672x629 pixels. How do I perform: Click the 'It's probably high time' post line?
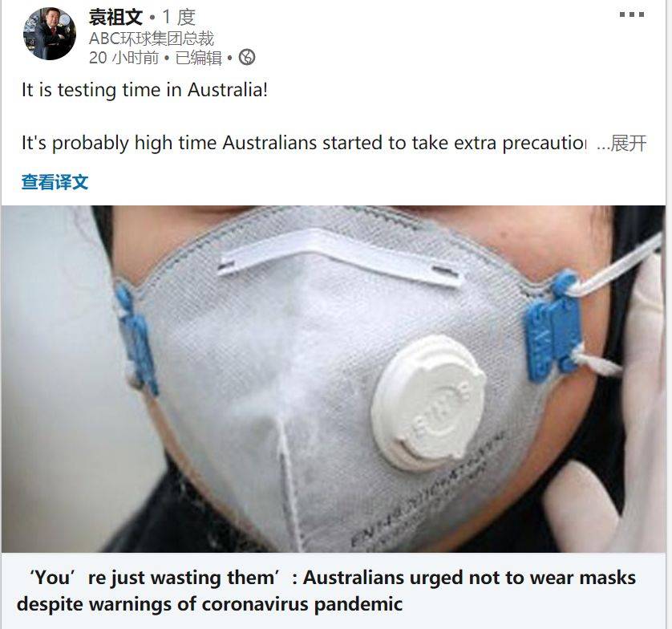pyautogui.click(x=304, y=143)
